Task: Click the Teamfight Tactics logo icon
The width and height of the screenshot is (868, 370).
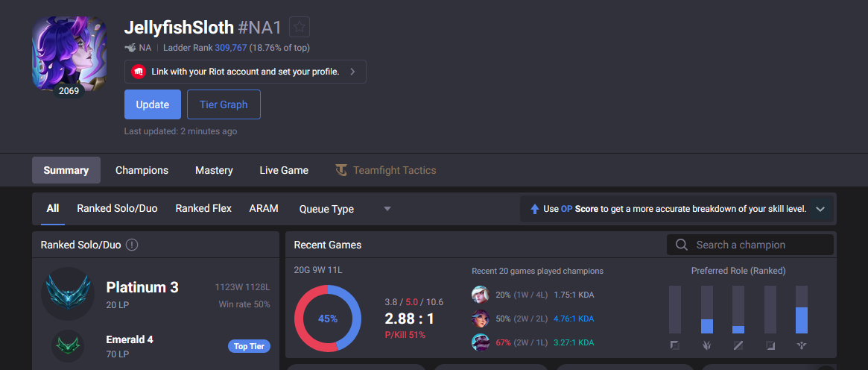Action: pyautogui.click(x=341, y=170)
